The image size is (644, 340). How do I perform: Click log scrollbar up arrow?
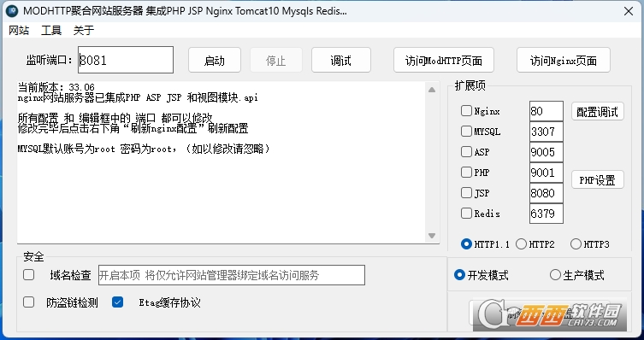click(432, 90)
